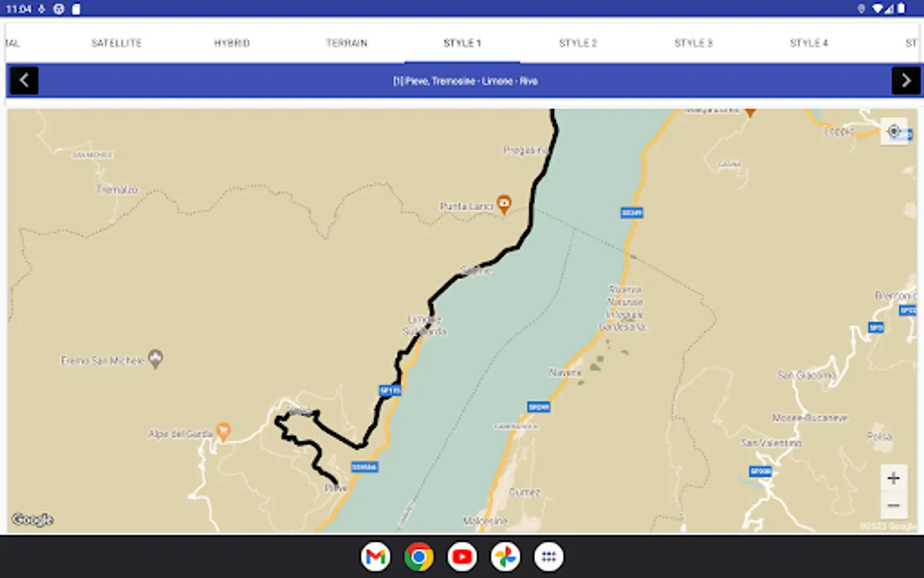Viewport: 924px width, 578px height.
Task: Select the Style 1 tab
Action: (x=462, y=43)
